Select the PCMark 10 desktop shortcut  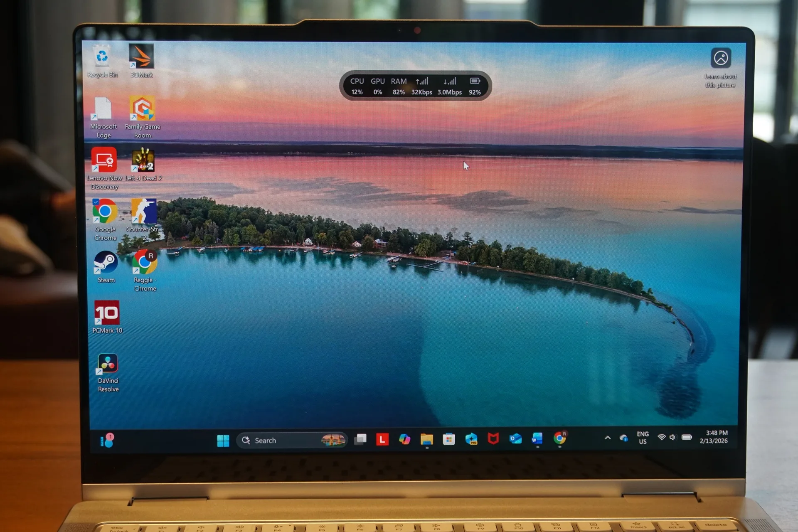pos(107,318)
